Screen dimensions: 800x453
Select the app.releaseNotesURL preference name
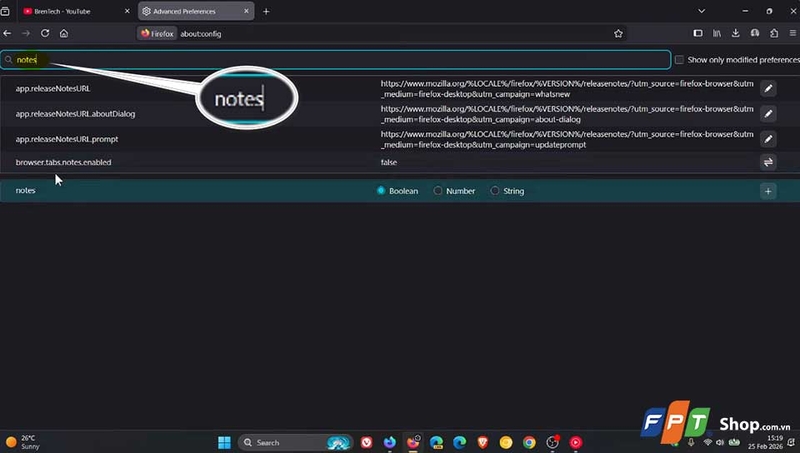53,89
